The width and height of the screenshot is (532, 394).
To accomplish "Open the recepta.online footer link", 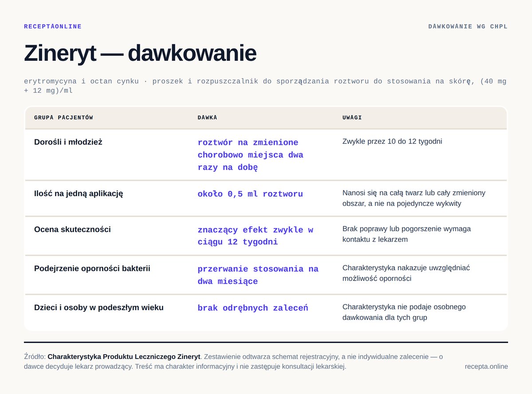I will (486, 366).
